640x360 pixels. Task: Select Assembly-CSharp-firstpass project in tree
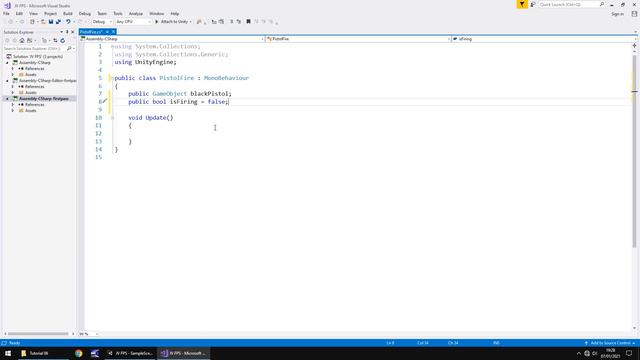pyautogui.click(x=44, y=99)
